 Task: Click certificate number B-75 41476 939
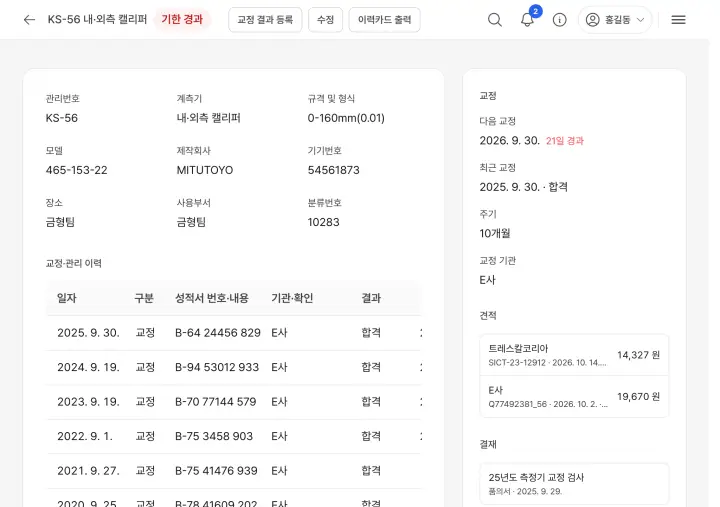pos(216,471)
